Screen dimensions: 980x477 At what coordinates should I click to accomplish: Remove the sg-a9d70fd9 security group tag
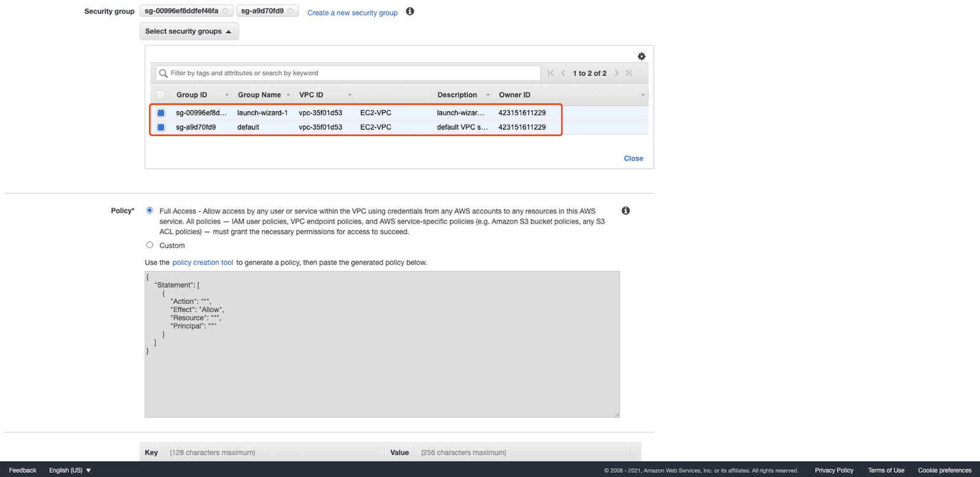click(290, 11)
